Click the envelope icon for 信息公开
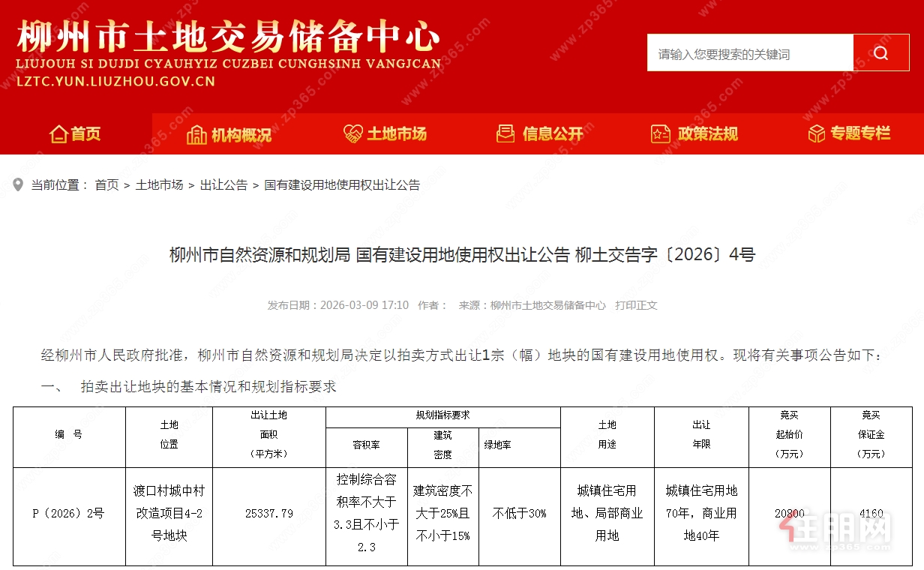924x570 pixels. 504,133
